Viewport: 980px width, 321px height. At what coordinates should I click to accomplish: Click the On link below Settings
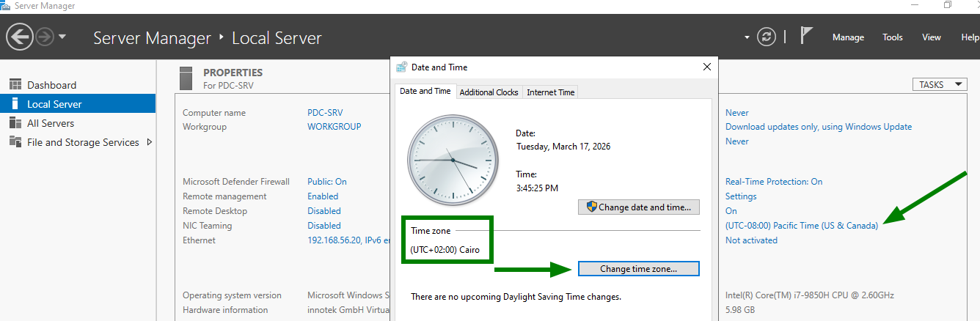point(731,211)
